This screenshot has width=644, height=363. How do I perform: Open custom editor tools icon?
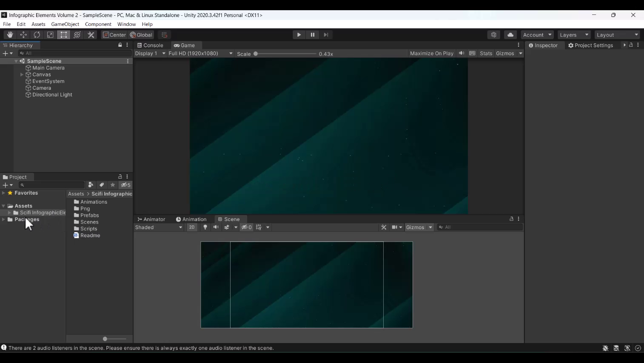[x=91, y=35]
